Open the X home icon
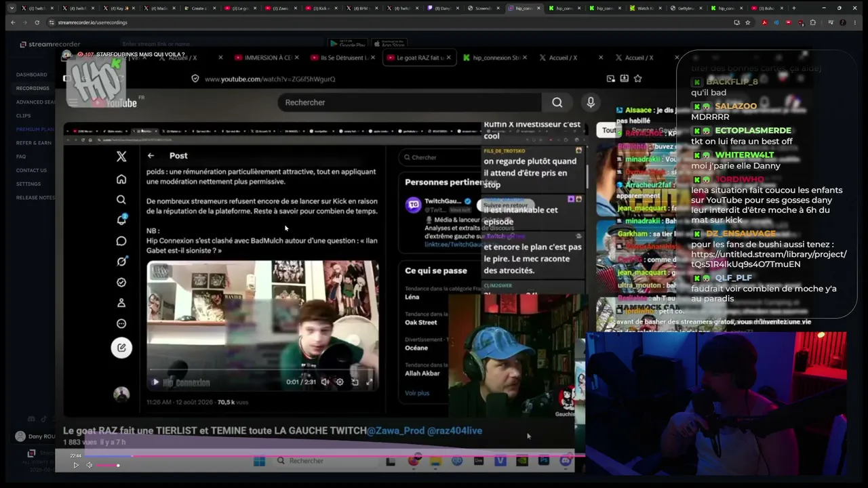This screenshot has height=488, width=868. pos(121,179)
